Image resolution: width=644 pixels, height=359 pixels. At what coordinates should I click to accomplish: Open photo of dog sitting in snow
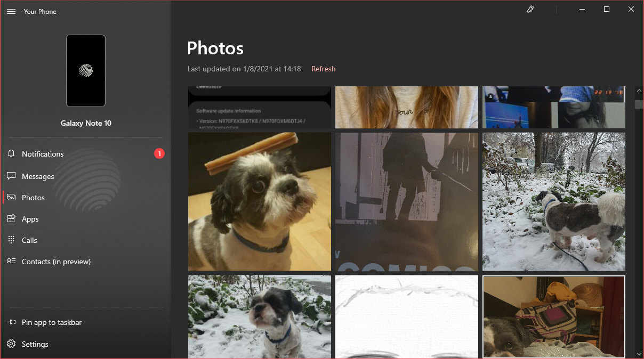click(x=260, y=316)
